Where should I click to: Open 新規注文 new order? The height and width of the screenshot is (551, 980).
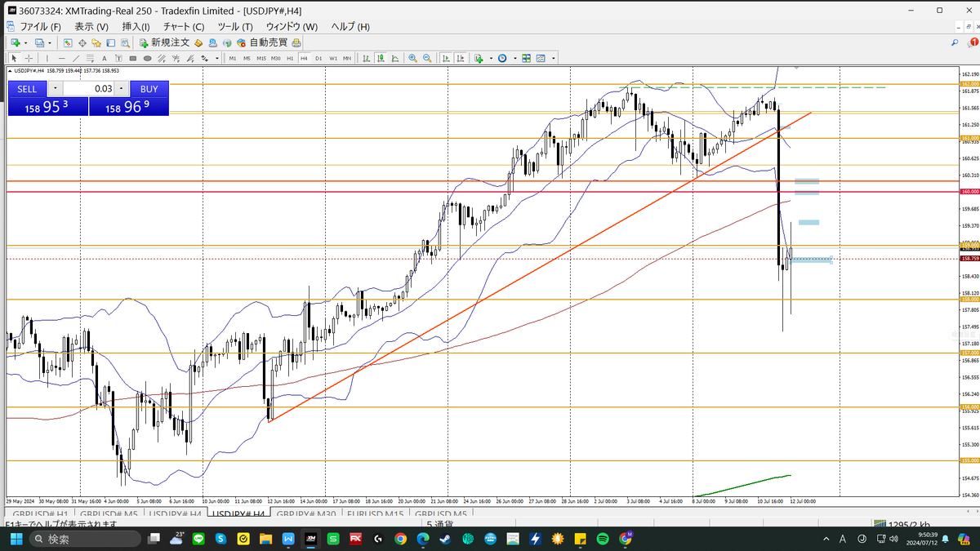164,42
